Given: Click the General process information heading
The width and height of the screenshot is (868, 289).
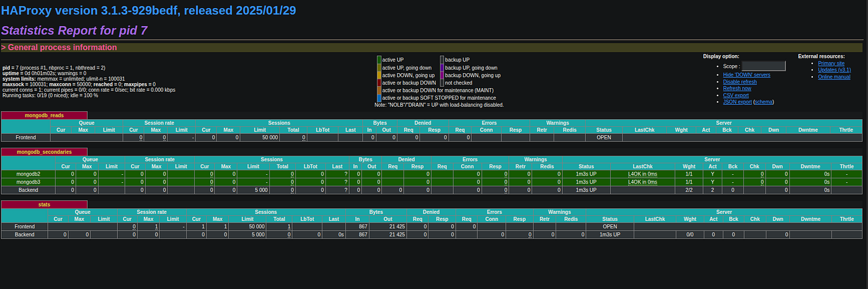Looking at the screenshot, I should click(x=59, y=47).
